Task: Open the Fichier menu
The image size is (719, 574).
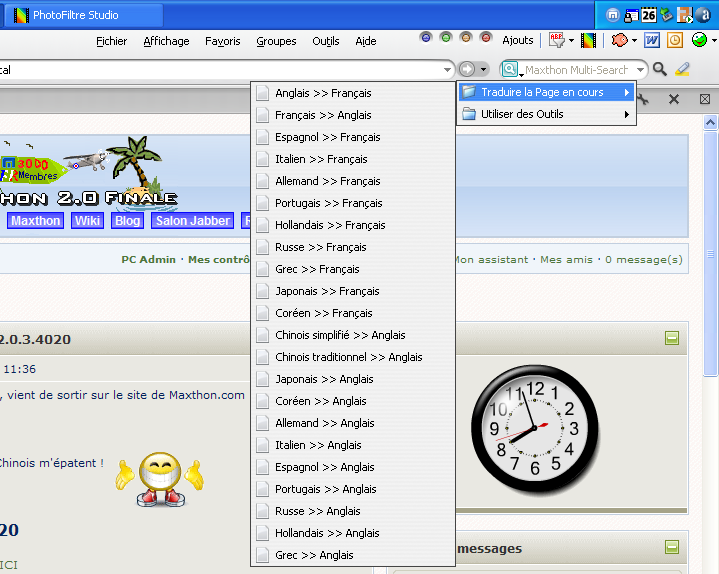Action: [111, 41]
